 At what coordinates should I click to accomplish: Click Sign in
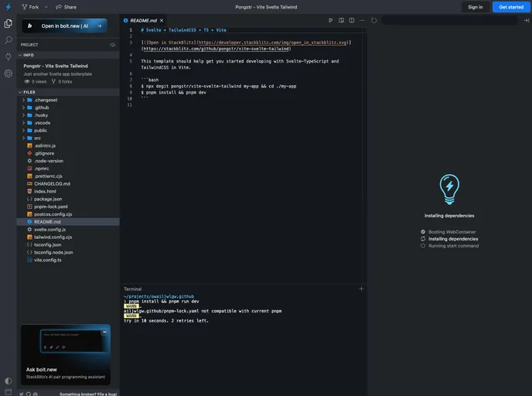point(475,7)
